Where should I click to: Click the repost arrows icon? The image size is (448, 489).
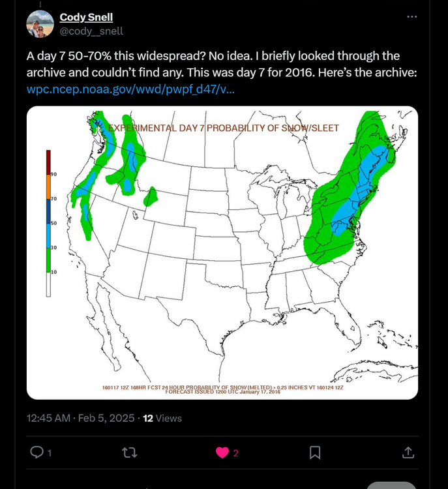point(130,452)
